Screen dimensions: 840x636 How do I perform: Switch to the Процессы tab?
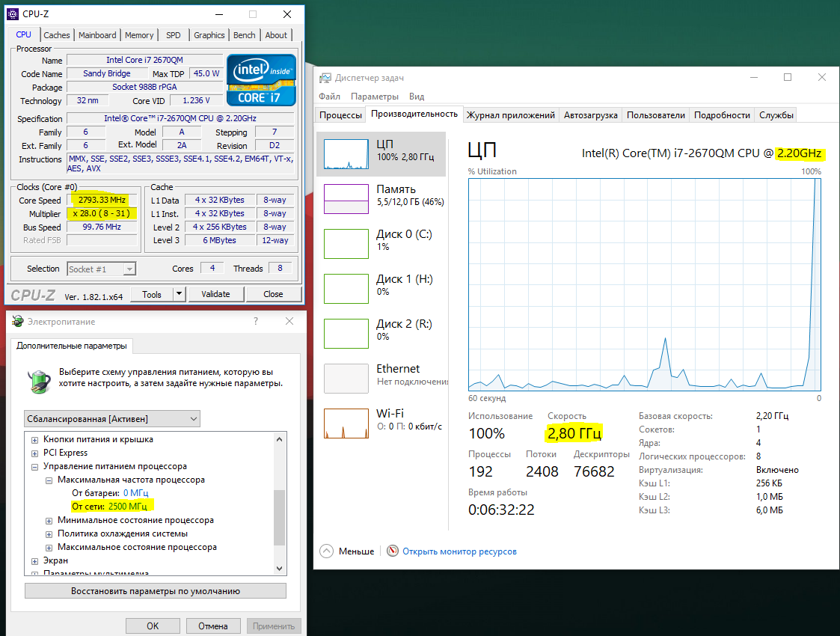pyautogui.click(x=341, y=115)
